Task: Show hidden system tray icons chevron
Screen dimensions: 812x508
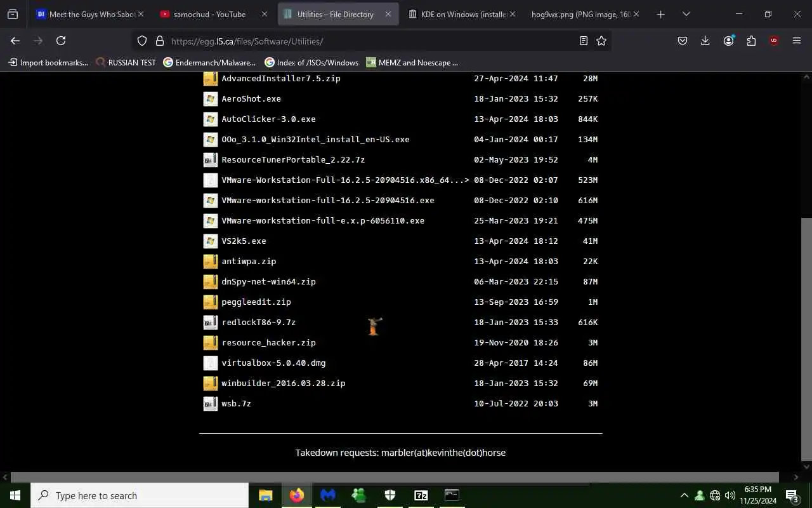Action: (684, 495)
